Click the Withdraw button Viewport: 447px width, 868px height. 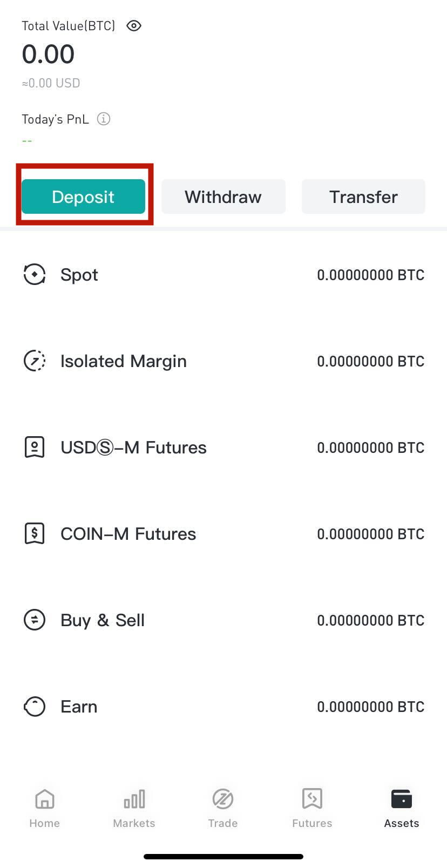(223, 196)
